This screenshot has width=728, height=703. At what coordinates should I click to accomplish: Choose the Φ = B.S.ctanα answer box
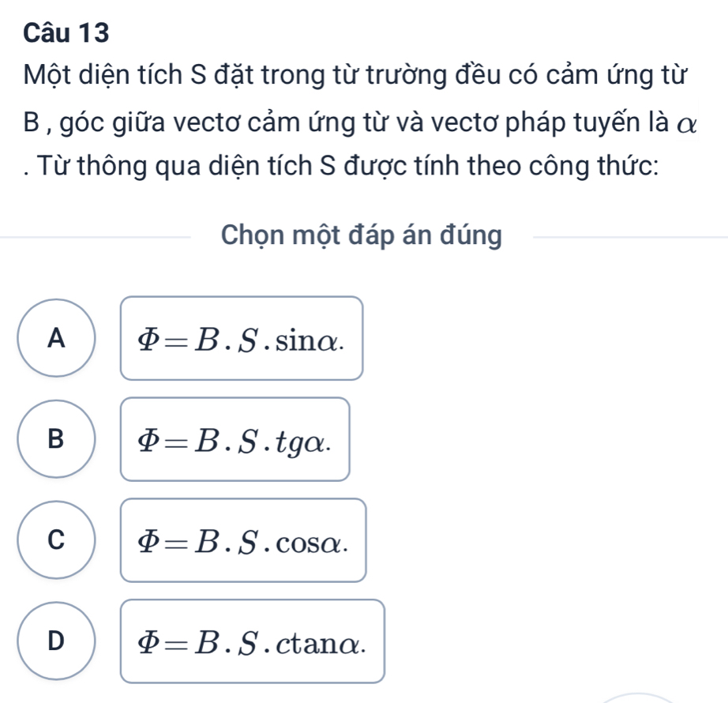252,641
